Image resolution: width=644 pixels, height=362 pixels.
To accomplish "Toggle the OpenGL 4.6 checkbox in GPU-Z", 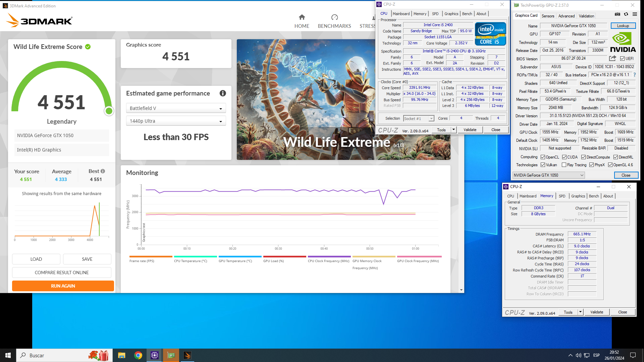I will [610, 165].
